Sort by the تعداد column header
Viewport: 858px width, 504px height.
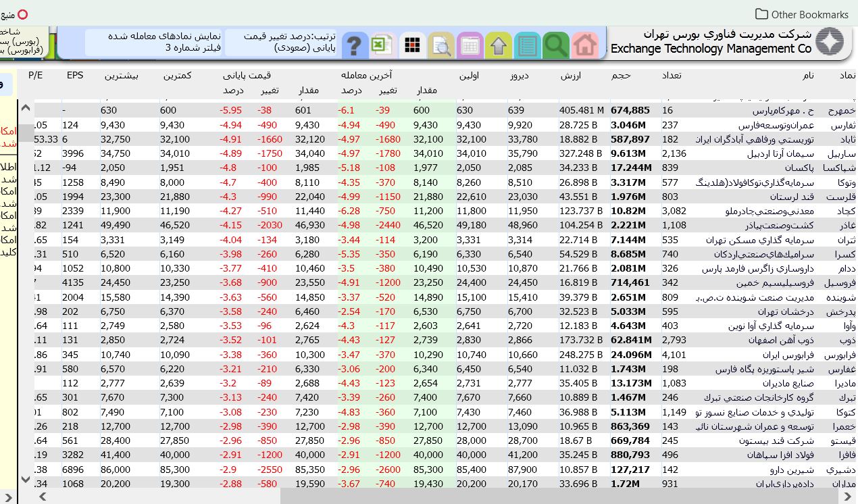coord(671,76)
